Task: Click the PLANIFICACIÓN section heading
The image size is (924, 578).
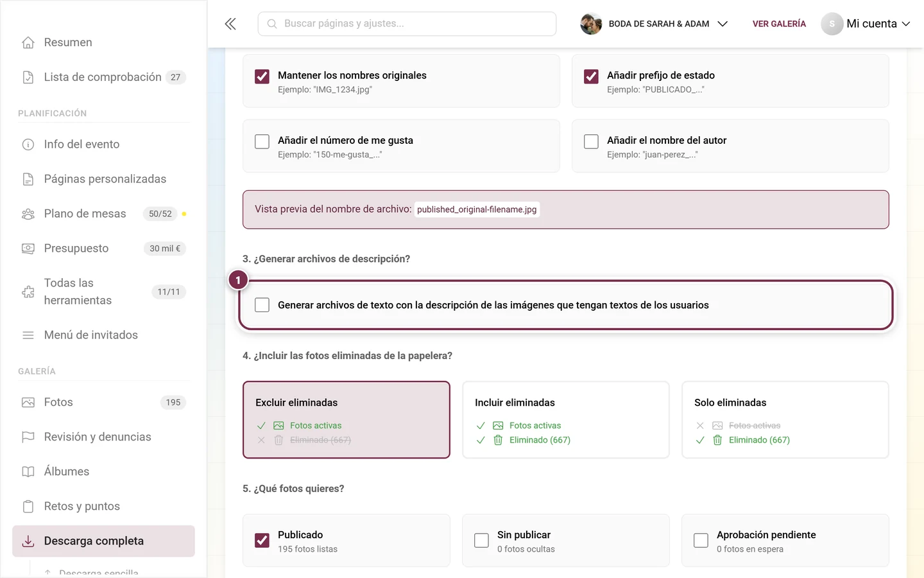Action: [x=52, y=114]
